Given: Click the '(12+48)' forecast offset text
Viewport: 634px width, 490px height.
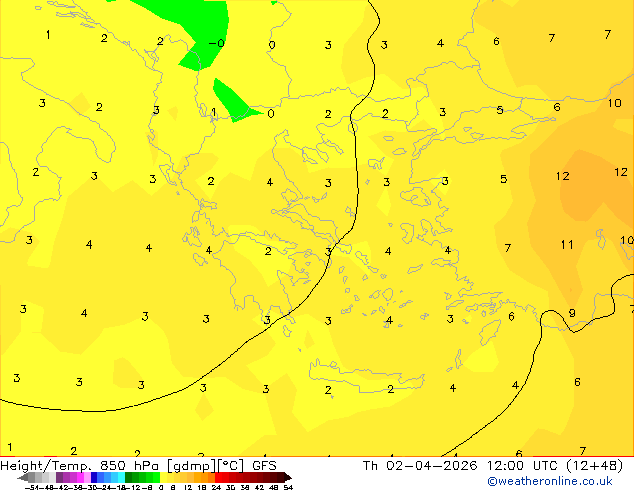Looking at the screenshot, I should click(x=594, y=466).
